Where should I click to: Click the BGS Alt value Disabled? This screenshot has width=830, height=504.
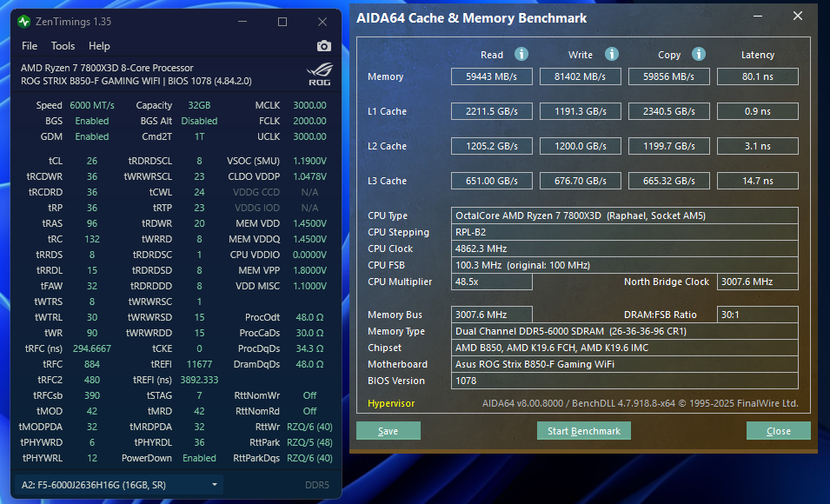(x=200, y=121)
